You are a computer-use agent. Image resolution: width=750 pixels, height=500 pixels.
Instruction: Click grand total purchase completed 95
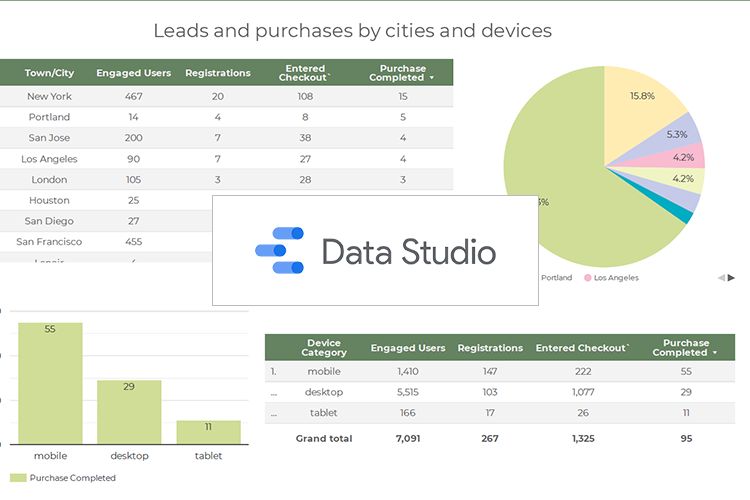[x=686, y=438]
